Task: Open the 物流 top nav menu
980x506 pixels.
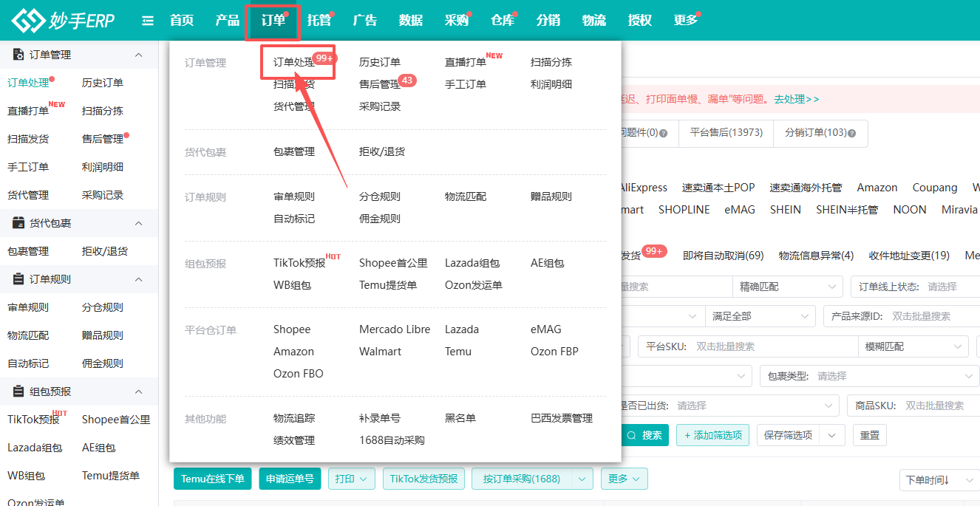Action: point(594,21)
